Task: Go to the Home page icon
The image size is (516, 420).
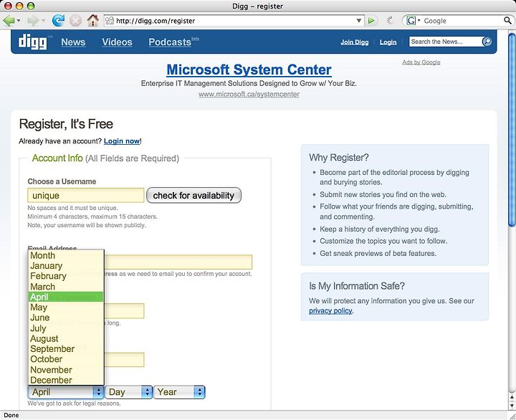Action: (x=92, y=20)
